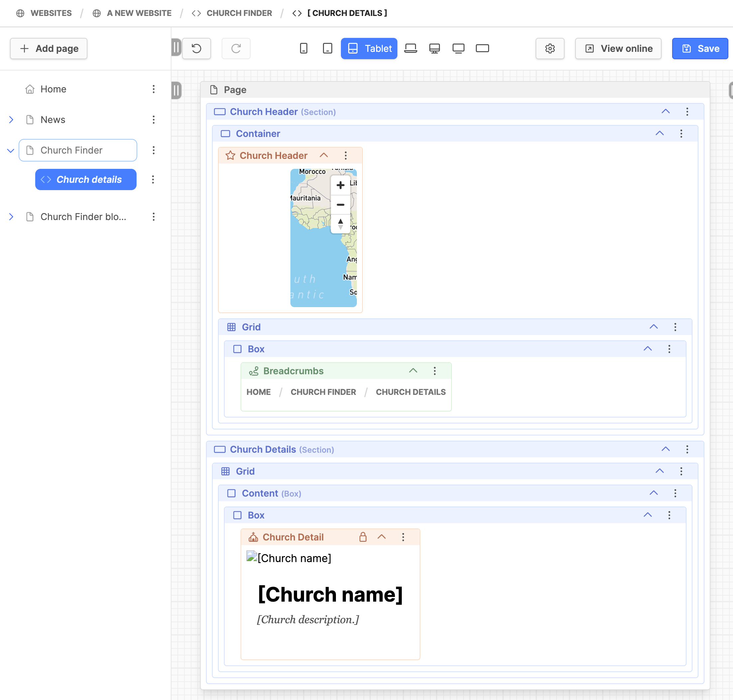
Task: Open Church Details section options menu
Action: [687, 449]
